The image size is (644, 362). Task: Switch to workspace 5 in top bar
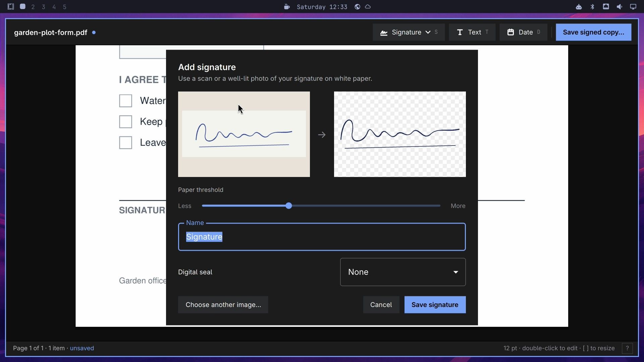tap(65, 7)
